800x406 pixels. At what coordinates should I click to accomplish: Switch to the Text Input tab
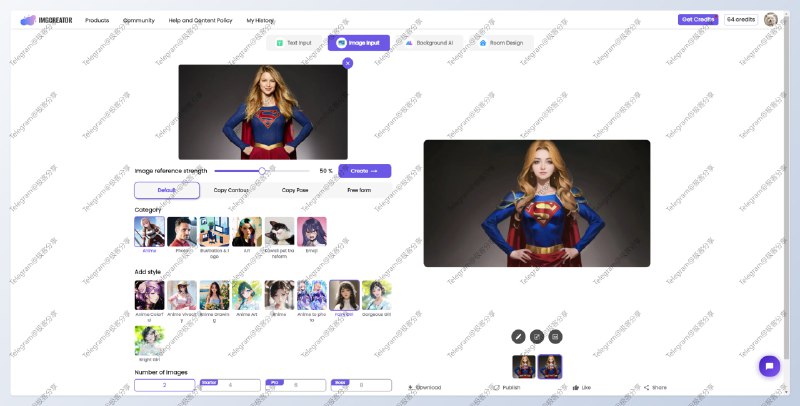[x=293, y=43]
